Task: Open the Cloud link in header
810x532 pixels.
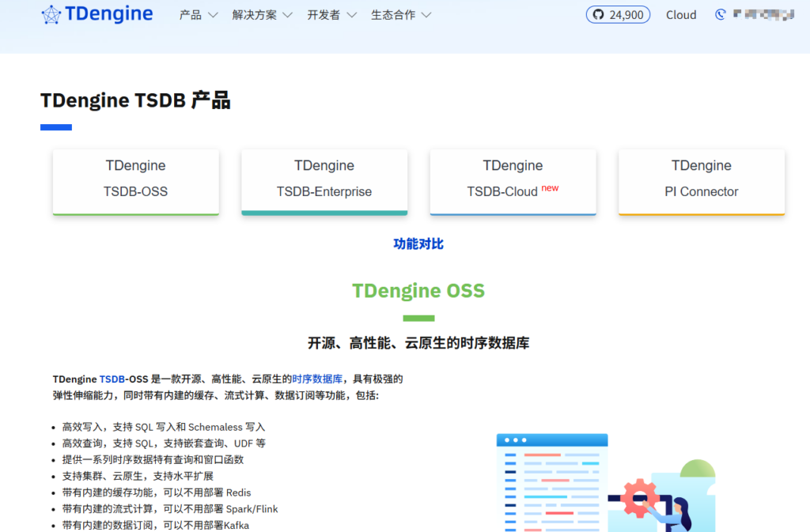Action: click(x=681, y=15)
